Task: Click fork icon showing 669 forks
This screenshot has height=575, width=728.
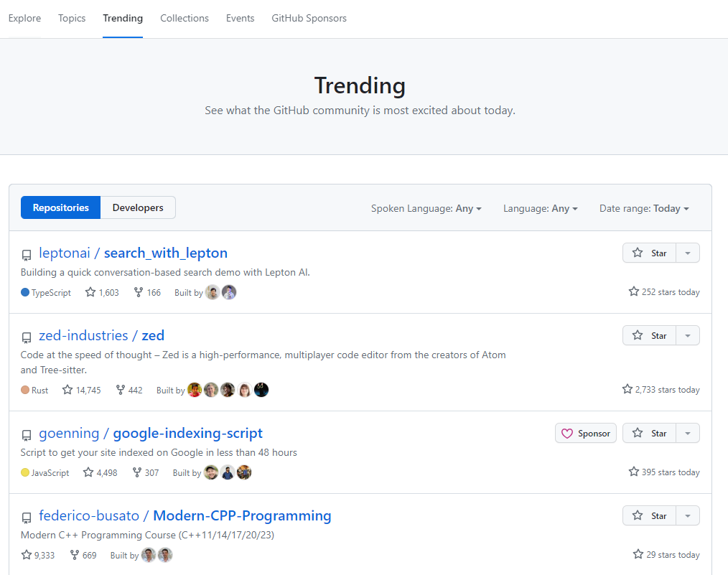Action: [x=75, y=555]
